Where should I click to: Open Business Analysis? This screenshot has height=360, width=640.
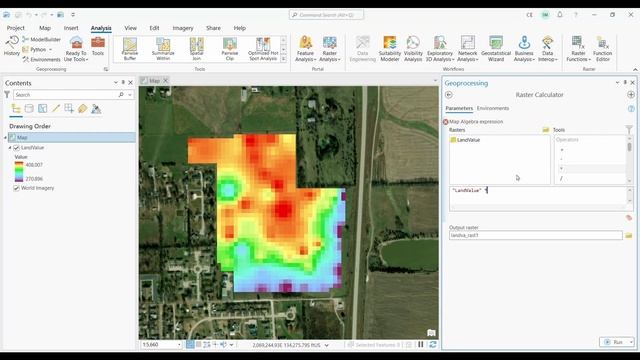[524, 49]
